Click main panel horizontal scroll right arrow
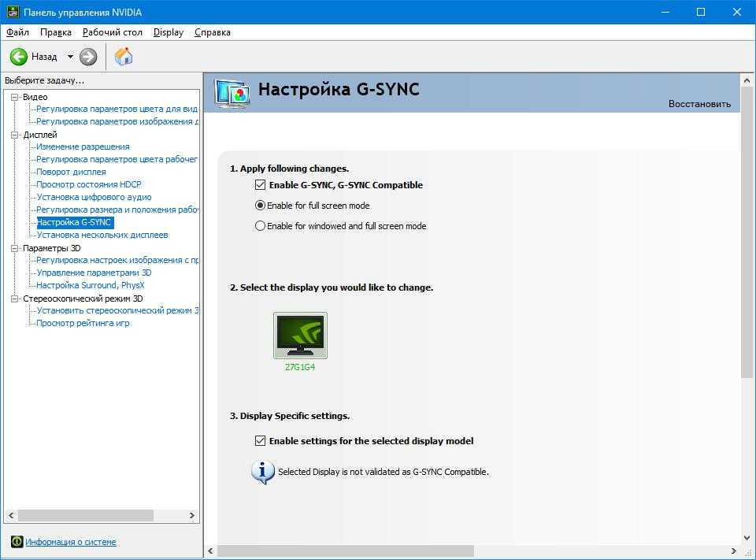 click(x=733, y=551)
